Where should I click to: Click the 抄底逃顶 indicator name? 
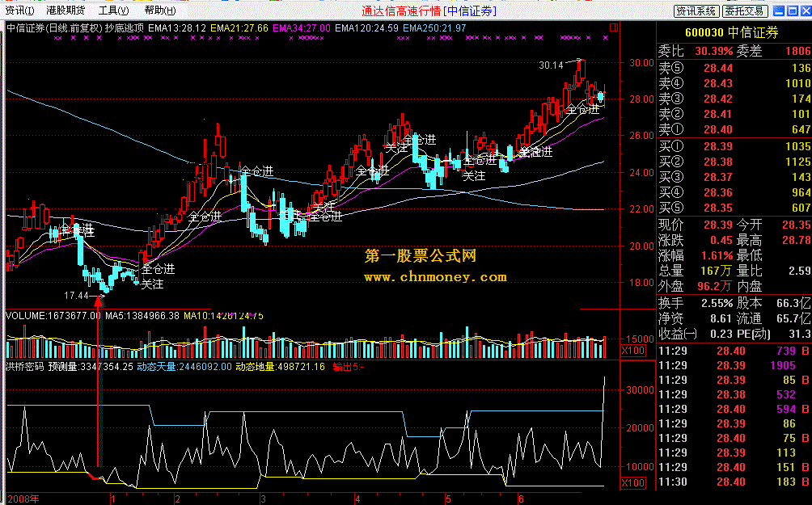125,28
